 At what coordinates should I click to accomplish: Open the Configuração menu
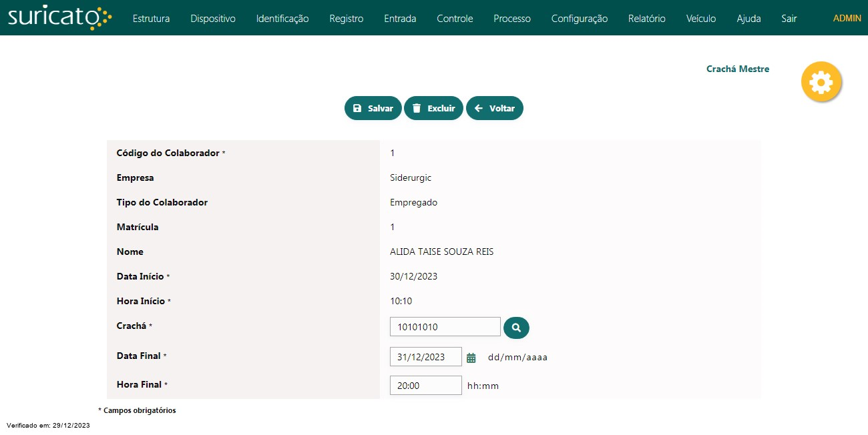click(579, 19)
